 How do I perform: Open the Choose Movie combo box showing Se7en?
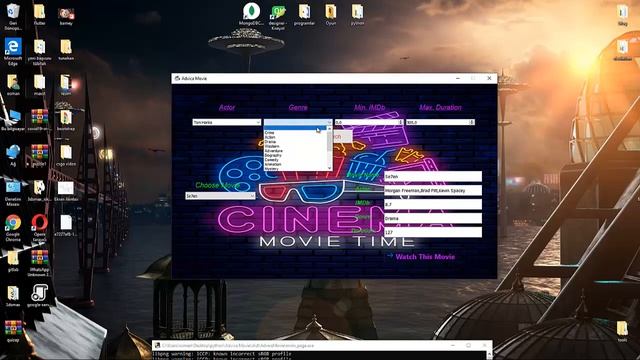[x=220, y=196]
